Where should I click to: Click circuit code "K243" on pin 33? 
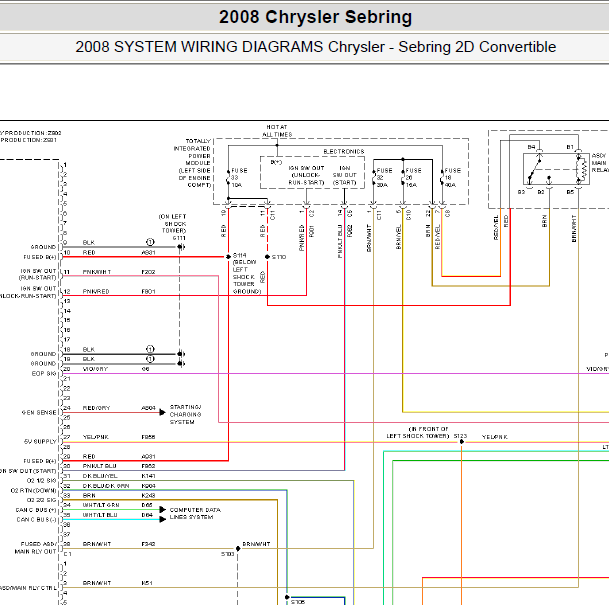click(x=148, y=495)
